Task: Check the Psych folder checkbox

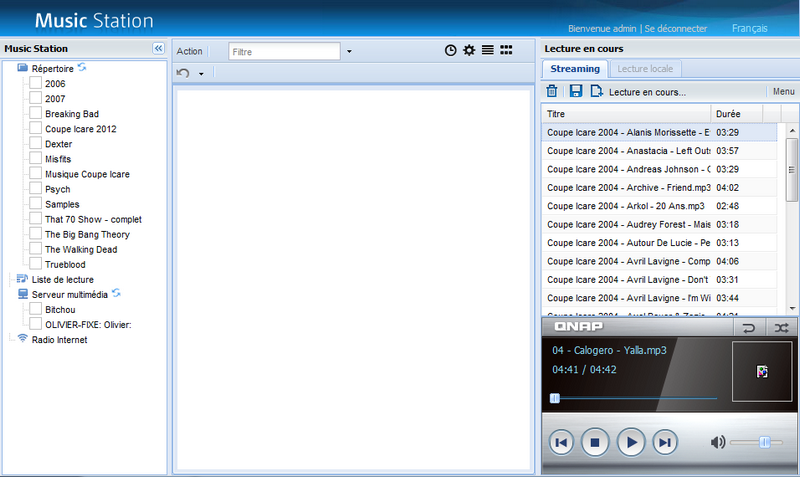Action: point(35,188)
